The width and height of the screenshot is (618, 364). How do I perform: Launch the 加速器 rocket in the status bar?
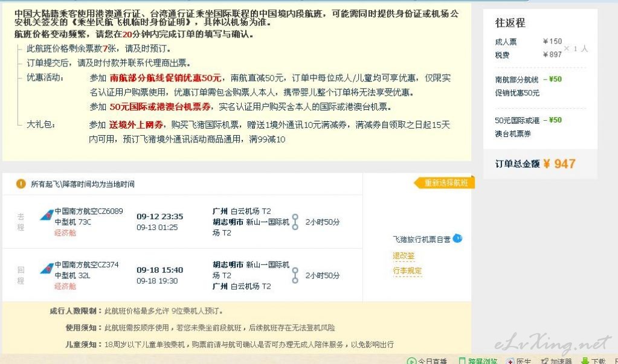tap(556, 361)
